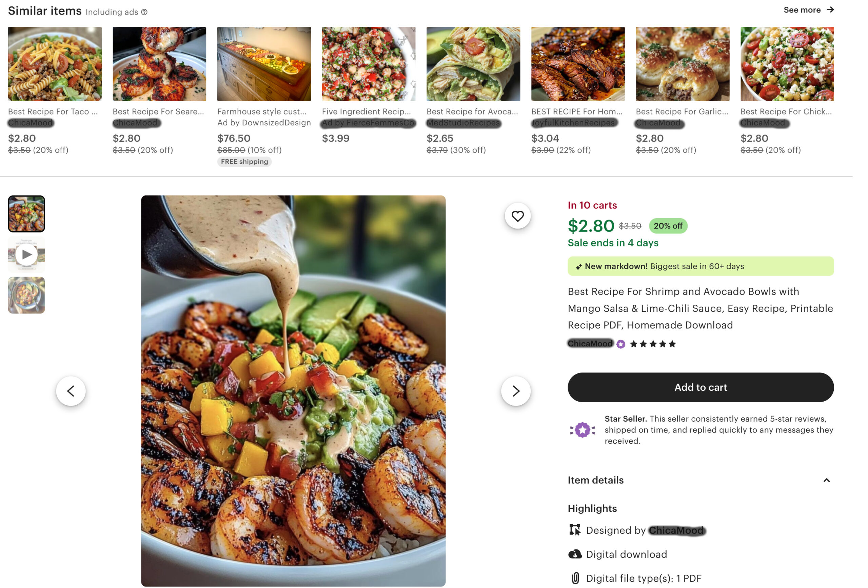Go back to previous product photo
The width and height of the screenshot is (868, 588).
pyautogui.click(x=71, y=390)
